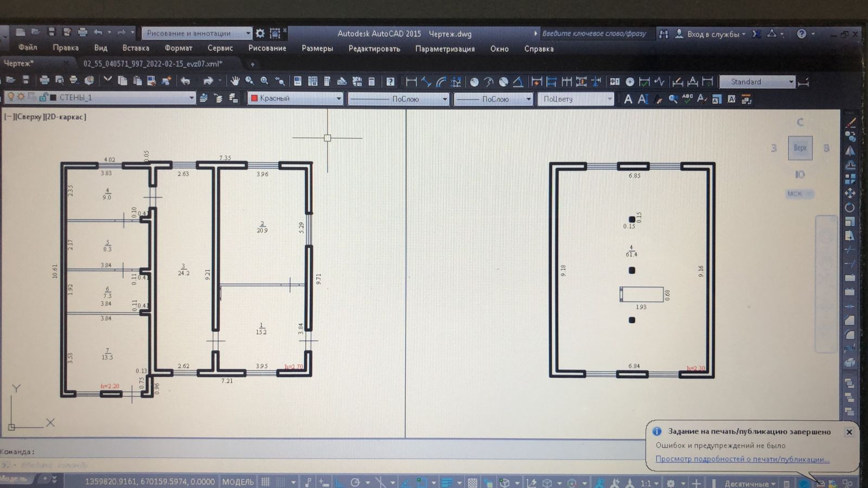
Task: Open the Multiline Text tool
Action: pos(628,99)
